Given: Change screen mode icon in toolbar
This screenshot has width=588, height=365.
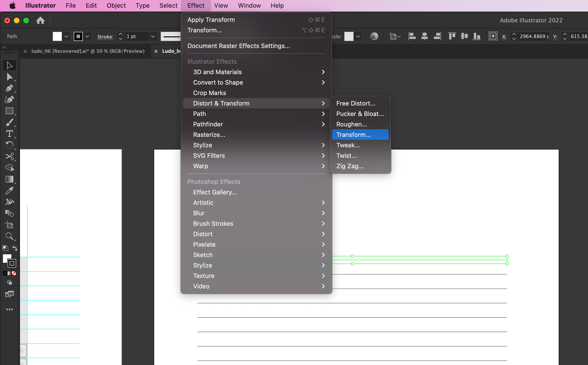Looking at the screenshot, I should coord(9,294).
